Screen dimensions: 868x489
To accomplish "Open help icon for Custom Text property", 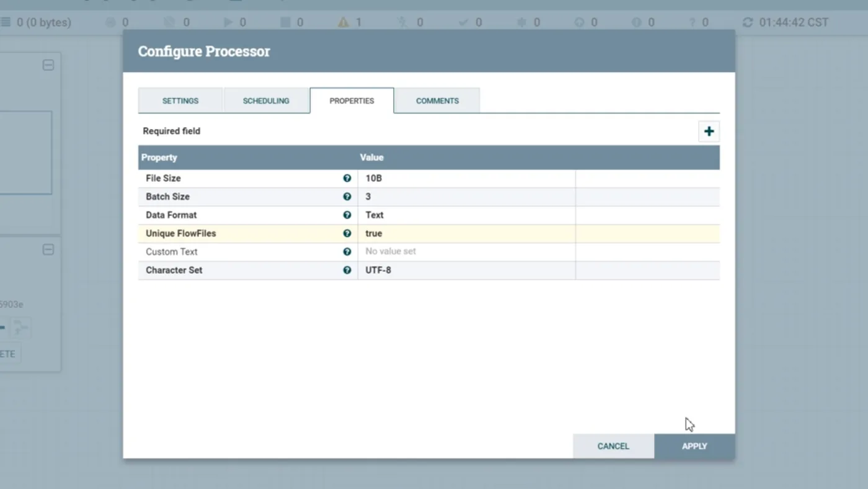I will (347, 252).
